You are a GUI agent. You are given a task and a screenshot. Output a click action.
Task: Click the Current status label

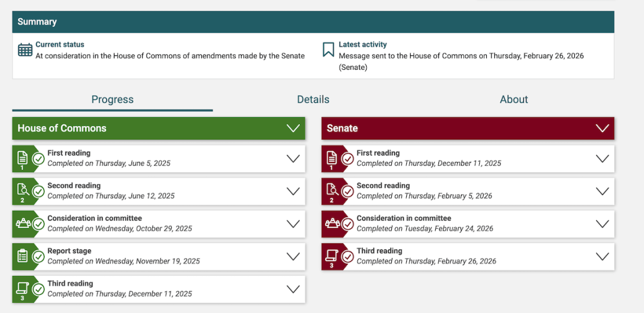coord(60,45)
